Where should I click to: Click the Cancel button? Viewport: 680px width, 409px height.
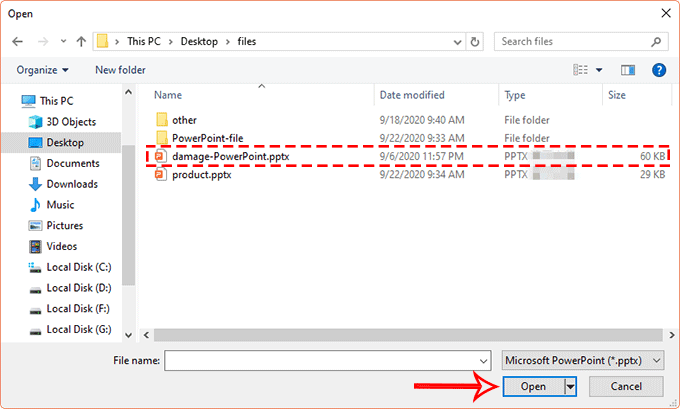click(626, 386)
